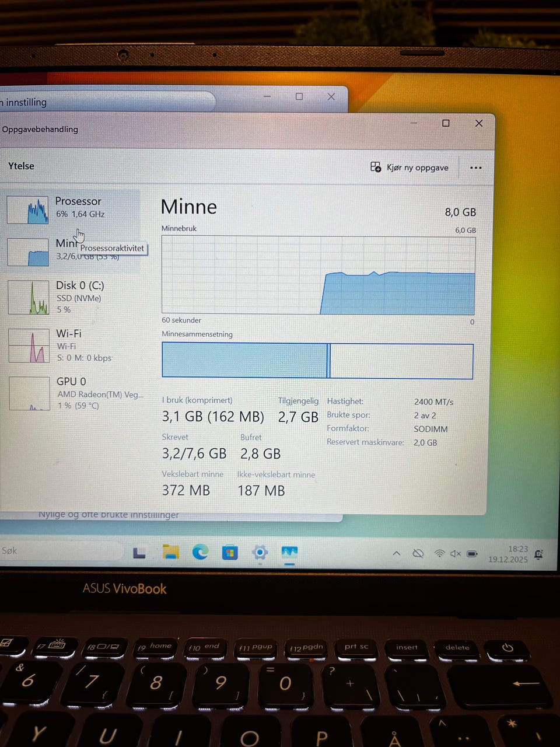This screenshot has width=560, height=747.
Task: Open Task View from the taskbar
Action: click(139, 552)
